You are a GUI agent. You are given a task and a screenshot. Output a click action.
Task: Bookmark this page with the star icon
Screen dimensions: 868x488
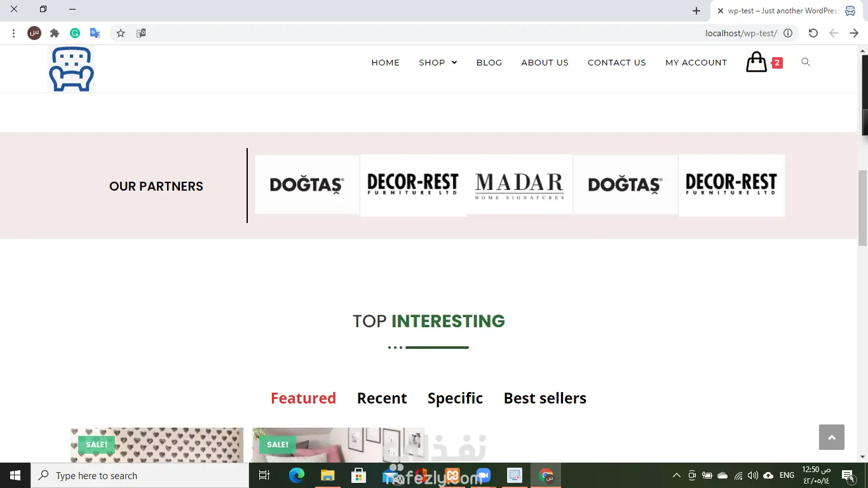click(121, 33)
